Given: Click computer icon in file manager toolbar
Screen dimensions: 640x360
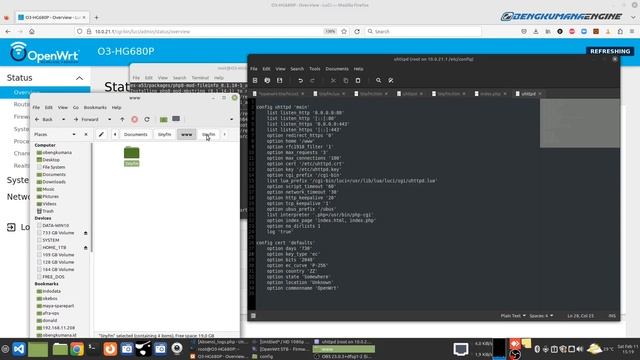Looking at the screenshot, I should pos(176,119).
